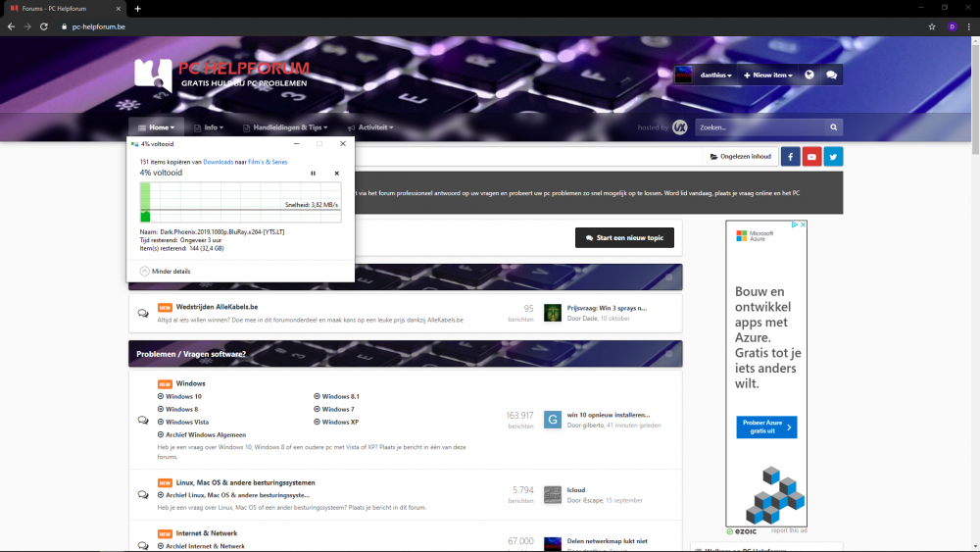This screenshot has height=552, width=980.
Task: Click the copy progress speed graph
Action: [241, 202]
